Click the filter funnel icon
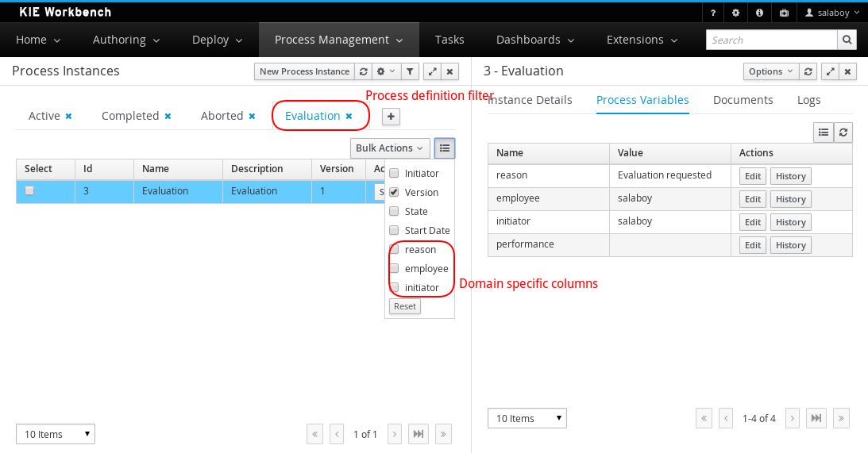 click(410, 71)
